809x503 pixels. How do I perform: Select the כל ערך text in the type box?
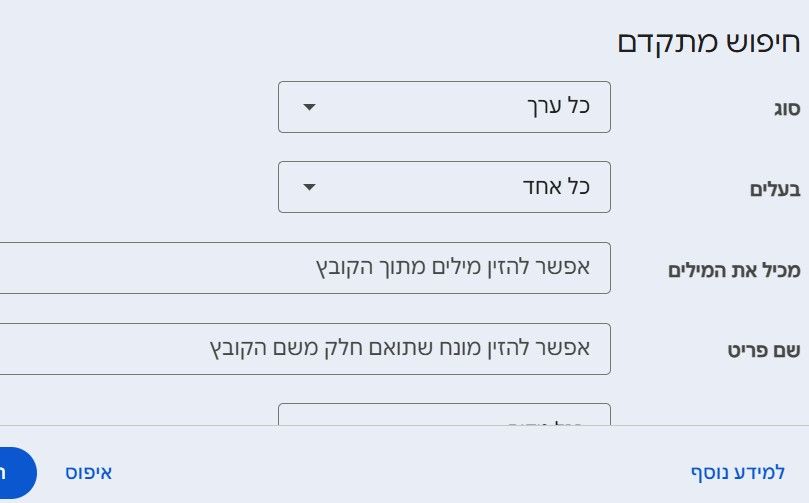pos(558,106)
